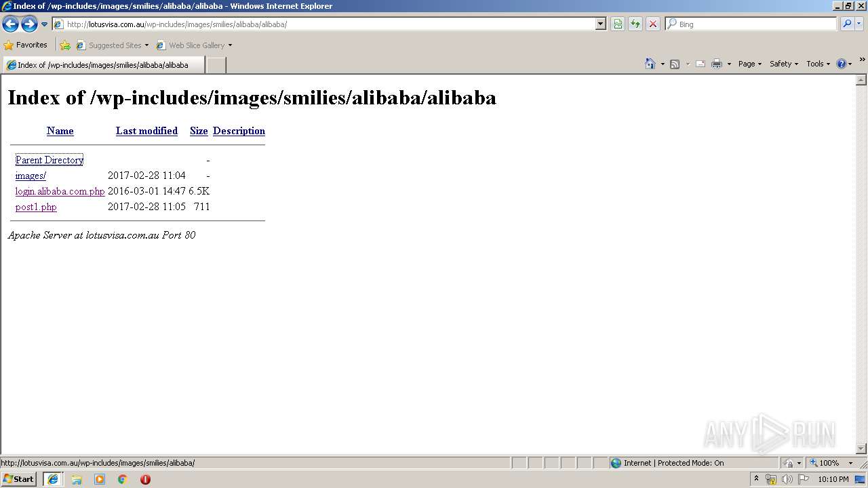The height and width of the screenshot is (488, 868).
Task: Expand the command bar overflow chevron
Action: click(862, 60)
